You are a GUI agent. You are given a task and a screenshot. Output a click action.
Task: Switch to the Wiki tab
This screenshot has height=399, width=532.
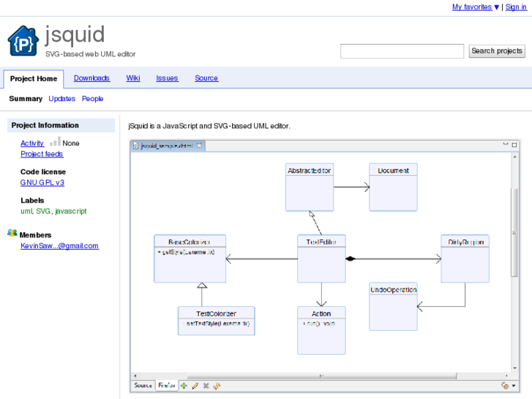133,78
